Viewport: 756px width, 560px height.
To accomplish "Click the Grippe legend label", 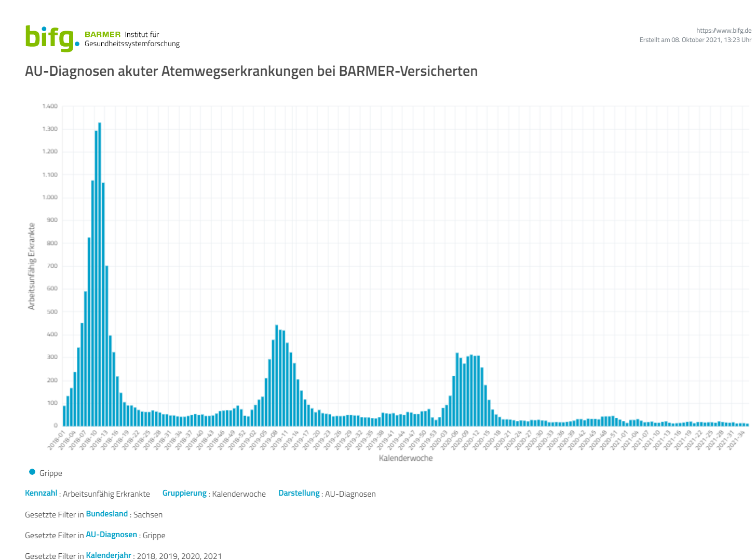I will [x=51, y=473].
